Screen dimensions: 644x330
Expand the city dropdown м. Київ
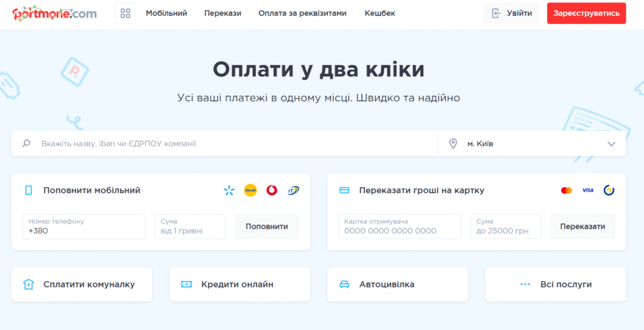(532, 144)
